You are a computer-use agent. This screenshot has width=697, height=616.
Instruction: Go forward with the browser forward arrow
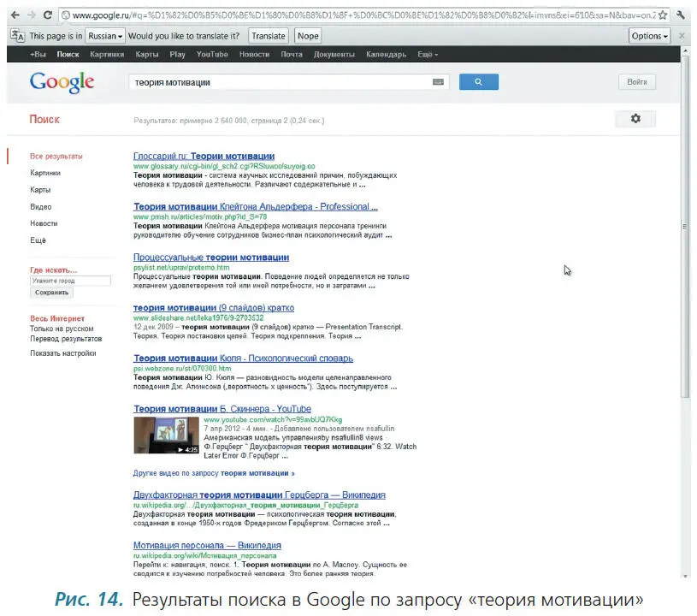point(31,15)
